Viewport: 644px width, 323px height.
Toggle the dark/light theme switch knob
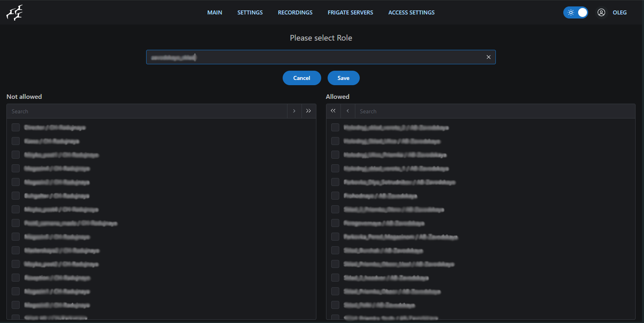[x=582, y=12]
